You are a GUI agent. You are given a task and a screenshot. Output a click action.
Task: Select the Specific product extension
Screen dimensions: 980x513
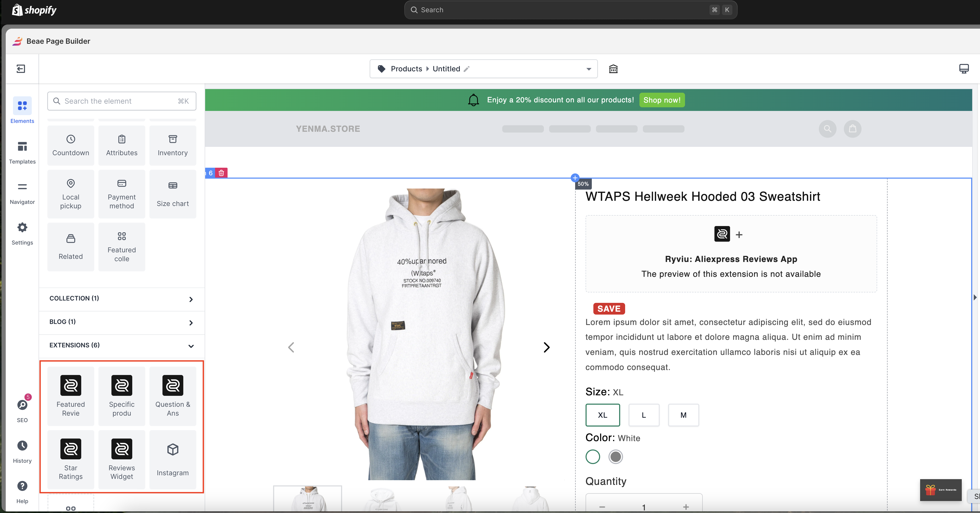tap(122, 396)
